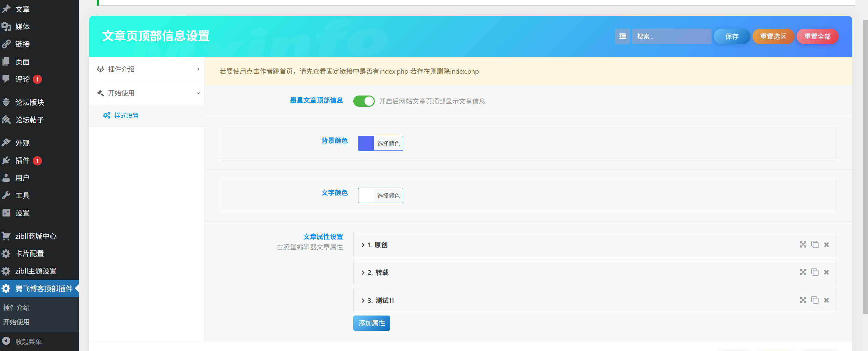Open 评论 (Comments) section

click(x=23, y=79)
